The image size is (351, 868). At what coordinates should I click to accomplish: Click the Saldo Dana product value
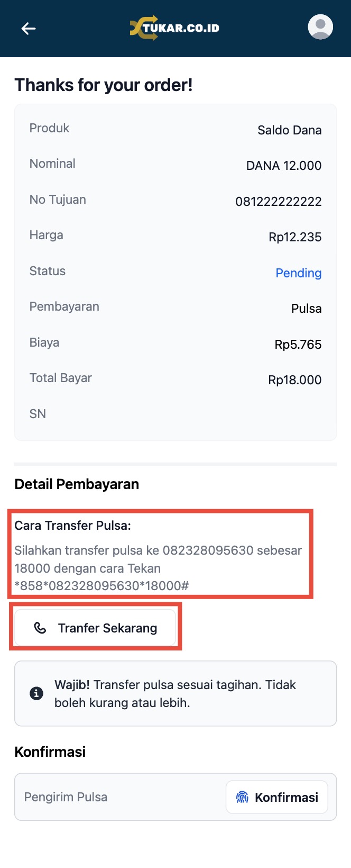289,130
